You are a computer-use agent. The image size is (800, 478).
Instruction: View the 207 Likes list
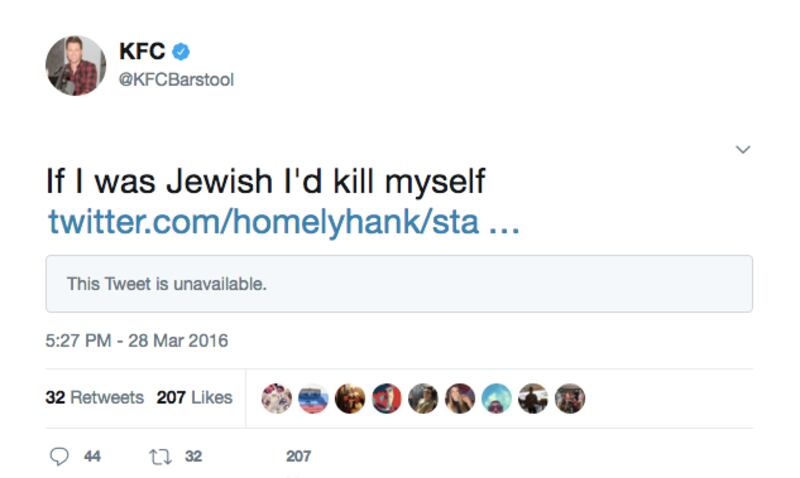194,398
